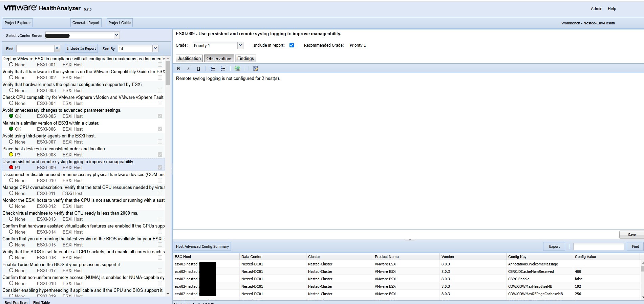Sort by the Config Key column header
The width and height of the screenshot is (644, 304).
point(540,257)
